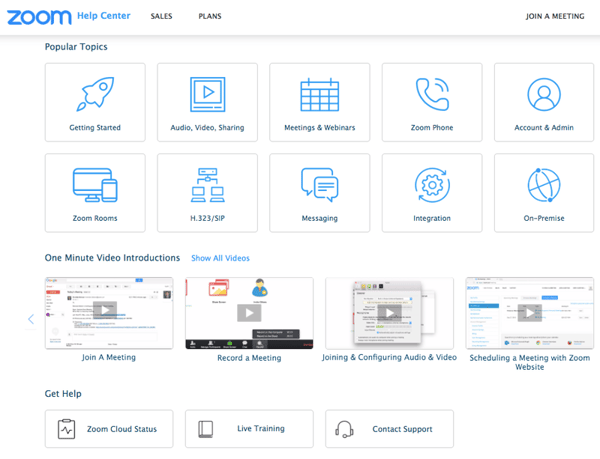
Task: Open the PLANS menu item
Action: tap(210, 16)
